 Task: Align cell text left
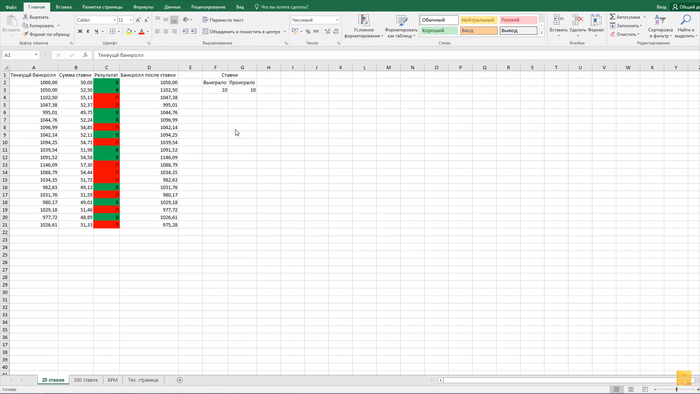(158, 32)
